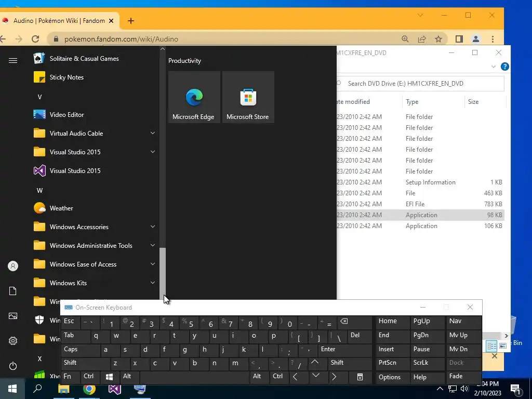Expand Explorer ribbon chevron
The image size is (532, 399).
[x=494, y=67]
